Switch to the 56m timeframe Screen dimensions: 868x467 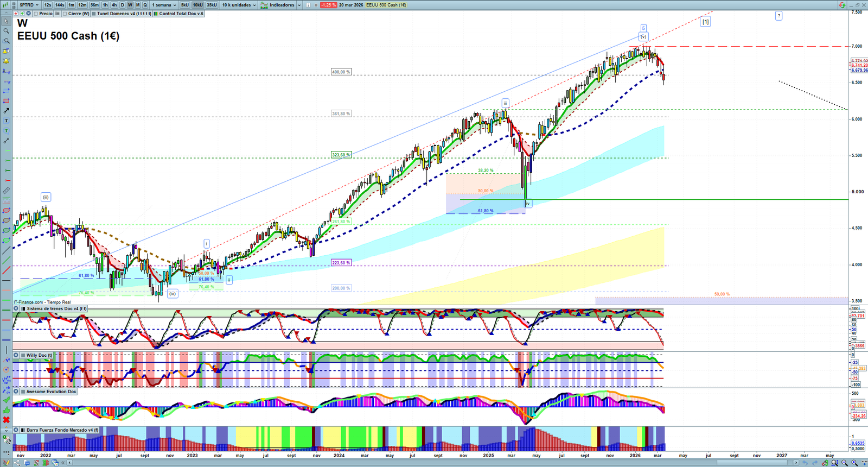(x=94, y=5)
